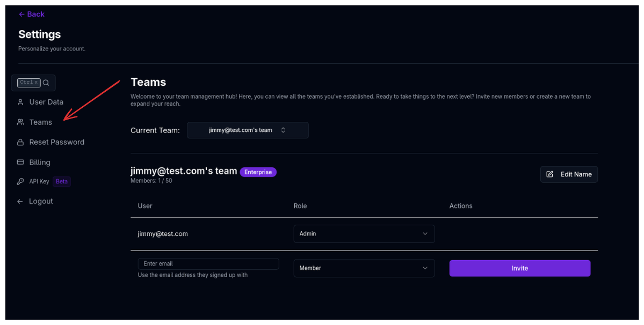Expand the Admin role dropdown
The width and height of the screenshot is (644, 325).
(364, 234)
